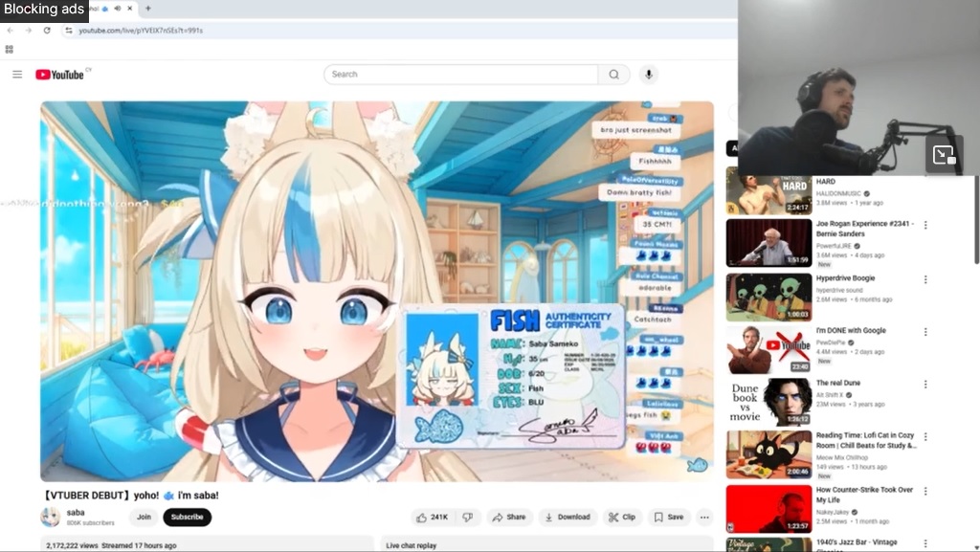Open a new browser tab with plus

[148, 8]
